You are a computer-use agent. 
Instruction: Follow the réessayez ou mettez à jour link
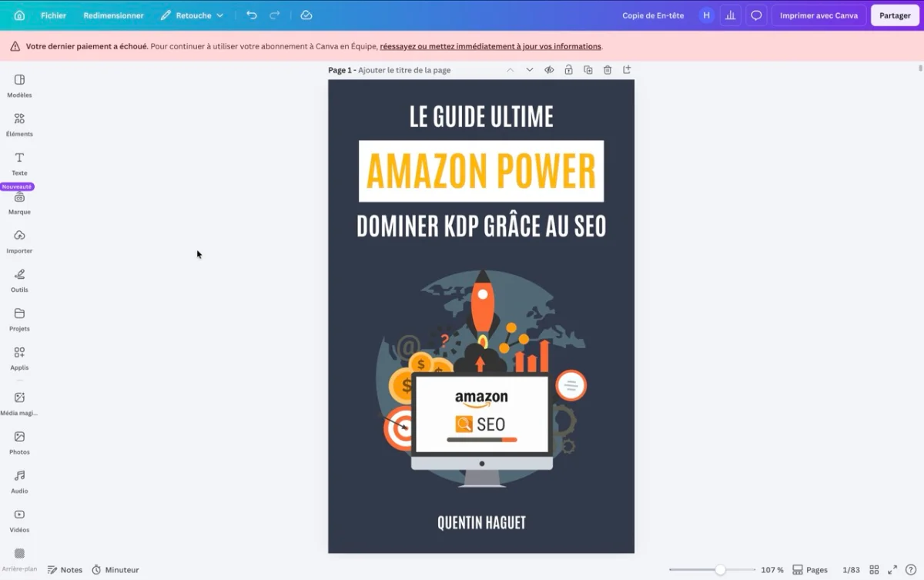[490, 46]
